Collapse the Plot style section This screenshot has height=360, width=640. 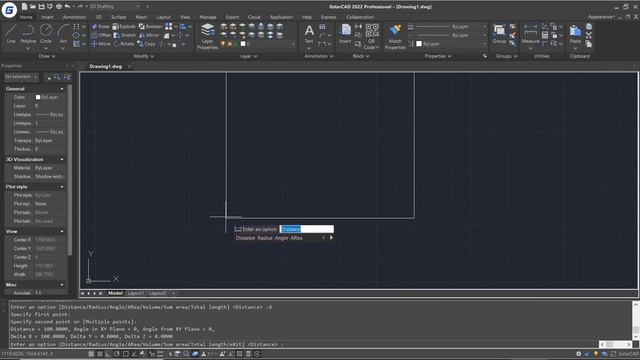[62, 187]
